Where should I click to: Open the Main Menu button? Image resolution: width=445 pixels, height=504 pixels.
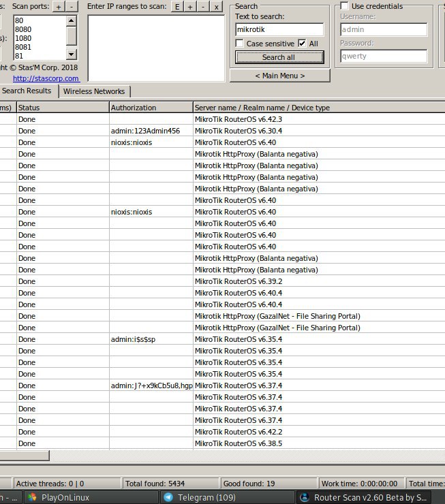279,76
